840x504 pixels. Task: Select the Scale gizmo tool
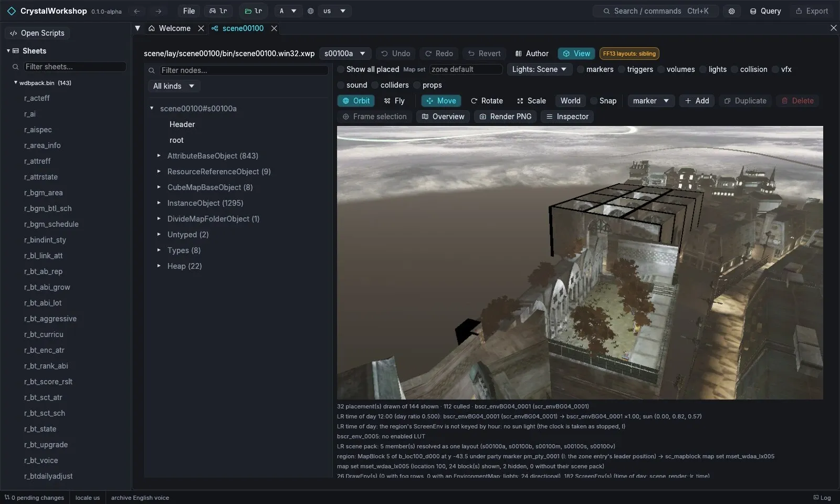[531, 101]
